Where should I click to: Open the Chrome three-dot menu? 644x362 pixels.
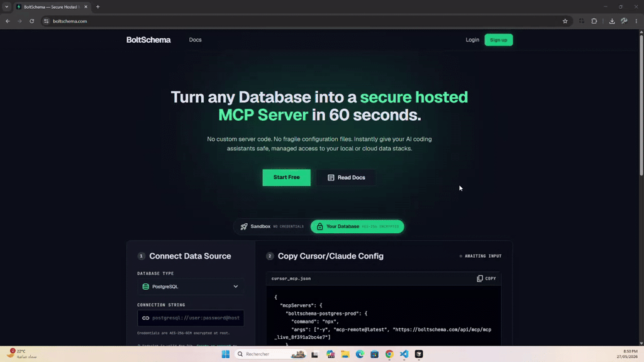[x=636, y=21]
